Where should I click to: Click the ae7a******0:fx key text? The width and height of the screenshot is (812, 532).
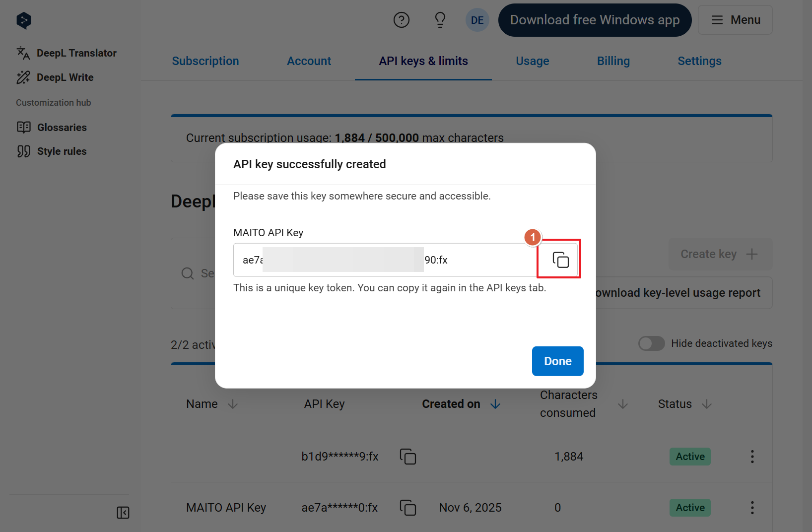(x=339, y=508)
